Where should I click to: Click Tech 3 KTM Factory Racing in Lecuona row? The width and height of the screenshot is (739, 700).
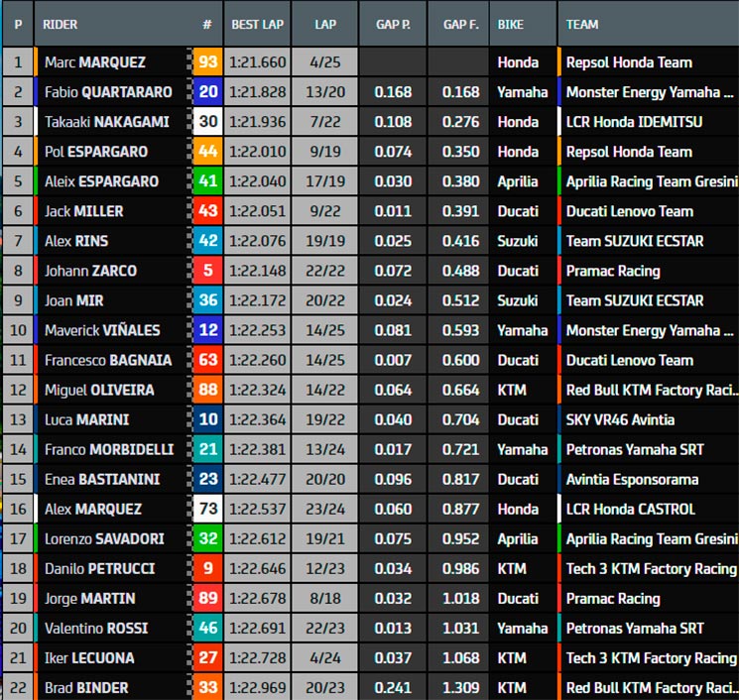pos(651,657)
